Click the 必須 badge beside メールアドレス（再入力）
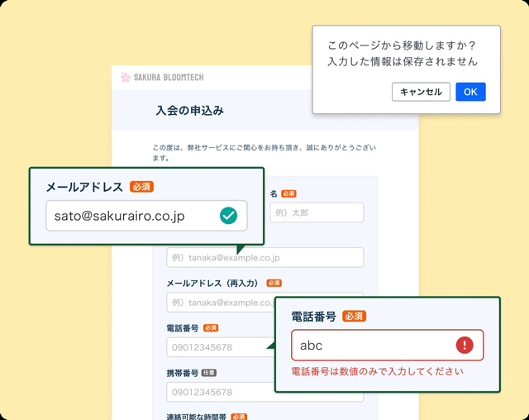529x420 pixels. click(274, 283)
